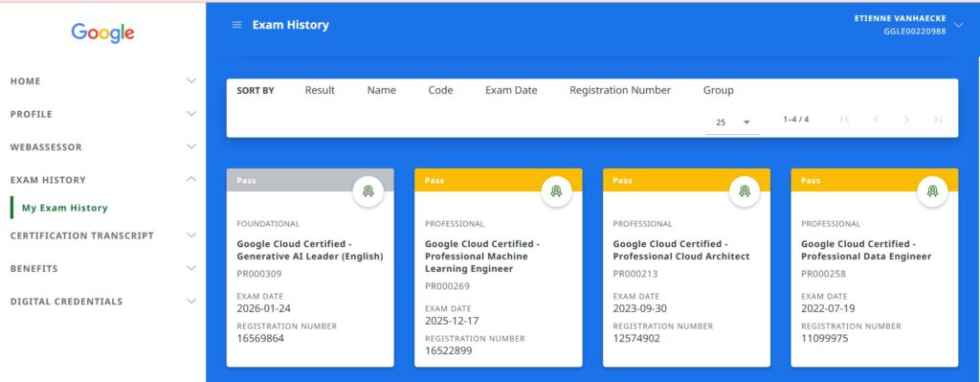980x382 pixels.
Task: Sort exams by Registration Number
Action: tap(620, 90)
